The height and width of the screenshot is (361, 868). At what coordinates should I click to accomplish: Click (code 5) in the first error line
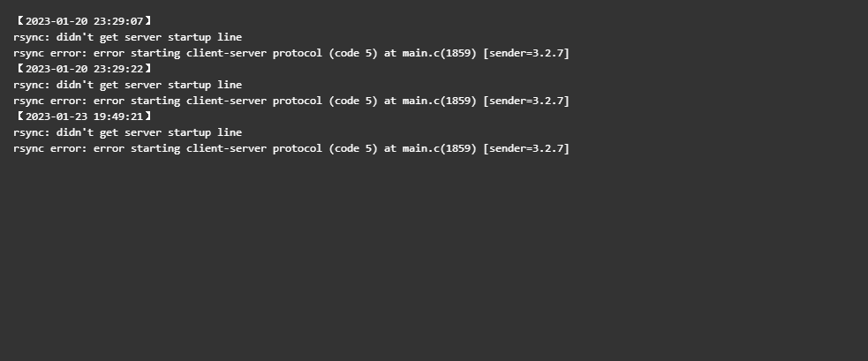click(x=353, y=53)
